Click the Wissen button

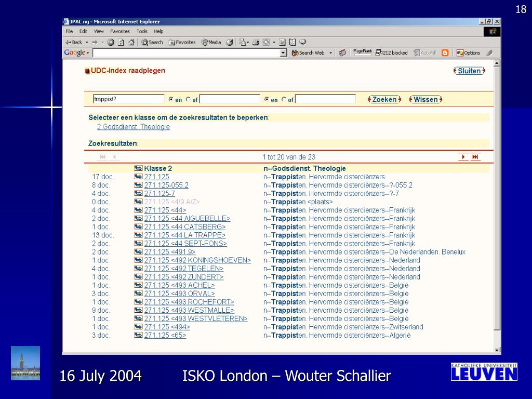425,99
